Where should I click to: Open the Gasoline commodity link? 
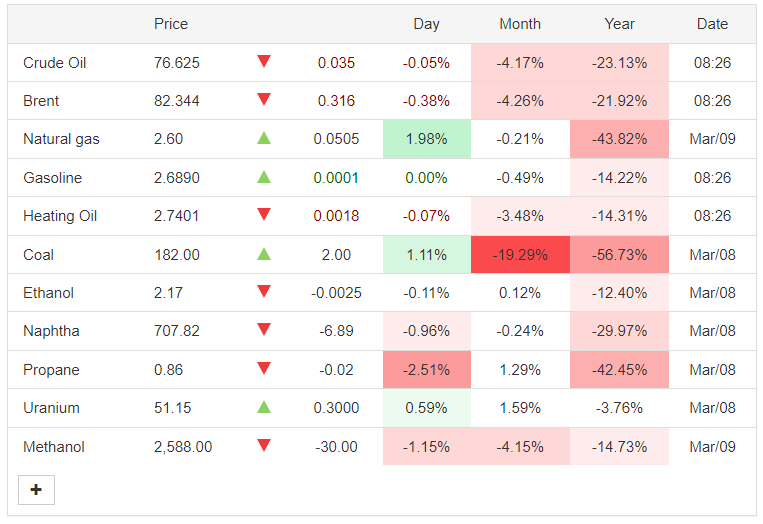[53, 178]
